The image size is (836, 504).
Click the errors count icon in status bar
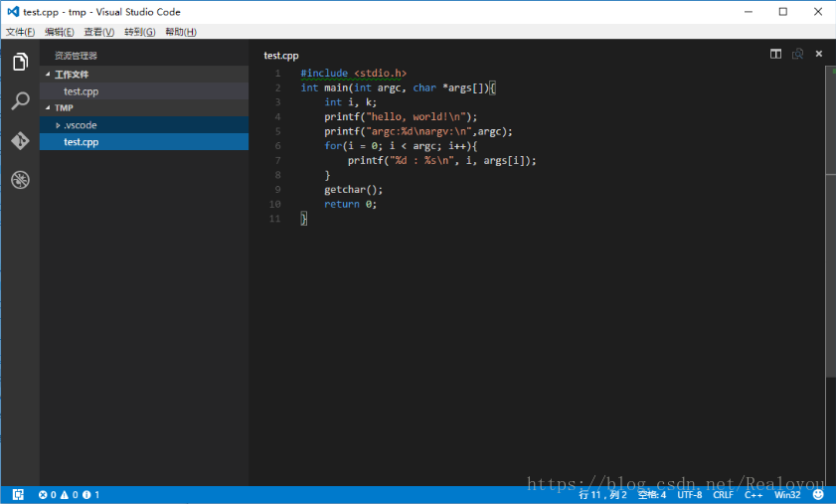43,495
